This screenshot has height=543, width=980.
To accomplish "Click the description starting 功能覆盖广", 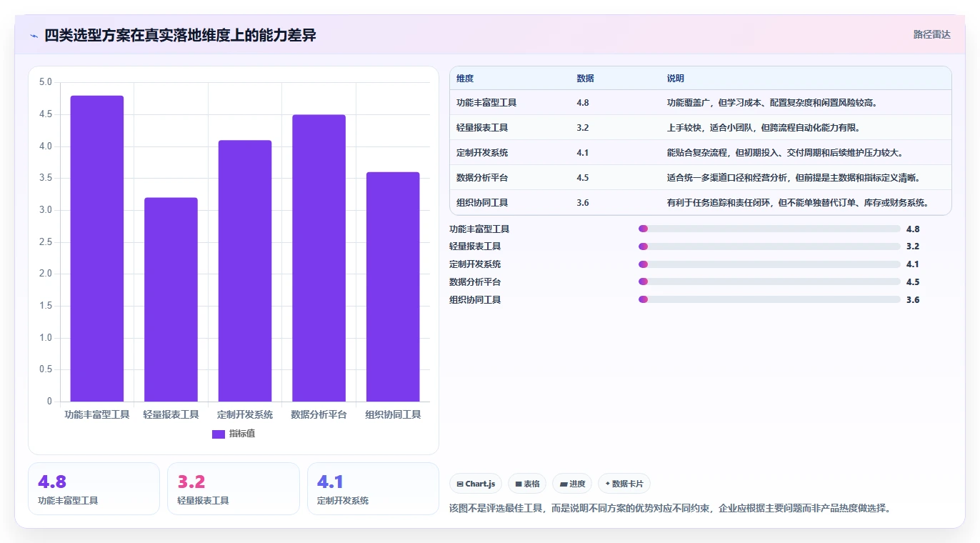I will click(x=772, y=103).
